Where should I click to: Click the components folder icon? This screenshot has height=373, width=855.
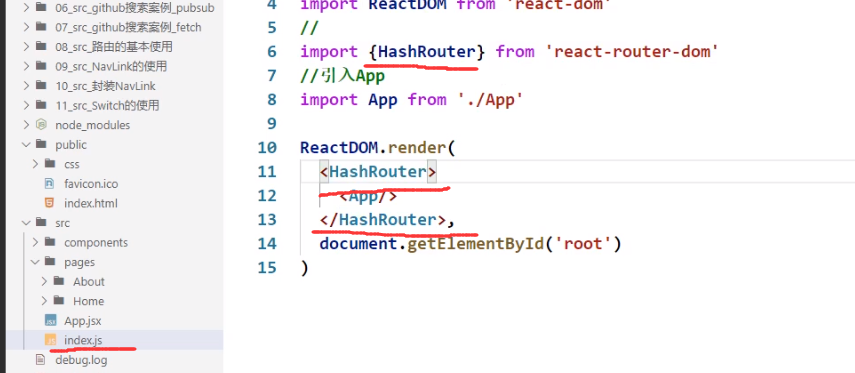(50, 242)
